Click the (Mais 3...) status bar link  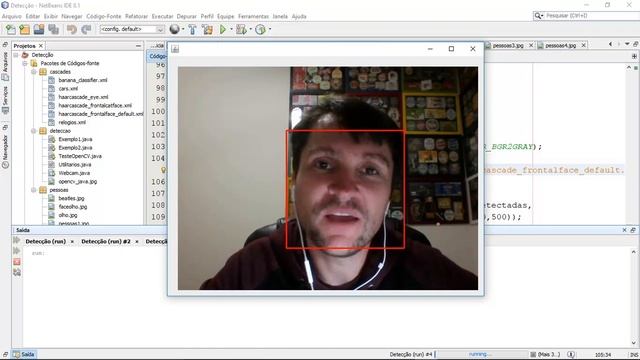549,354
